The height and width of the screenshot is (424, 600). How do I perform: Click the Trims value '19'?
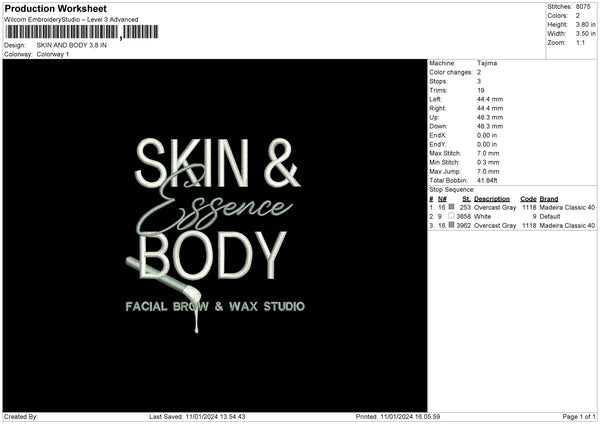[481, 90]
